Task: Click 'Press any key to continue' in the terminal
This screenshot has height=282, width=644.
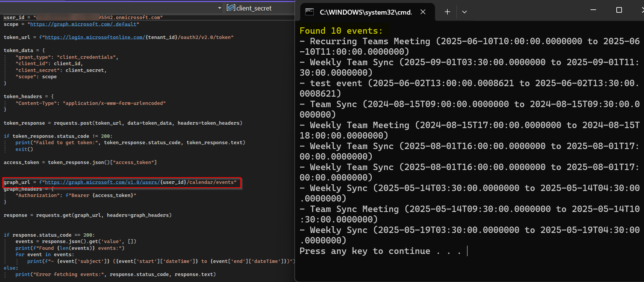Action: pos(365,251)
